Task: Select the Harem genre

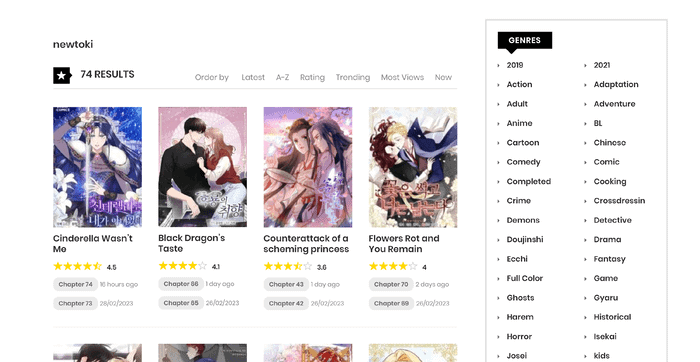Action: pyautogui.click(x=520, y=317)
